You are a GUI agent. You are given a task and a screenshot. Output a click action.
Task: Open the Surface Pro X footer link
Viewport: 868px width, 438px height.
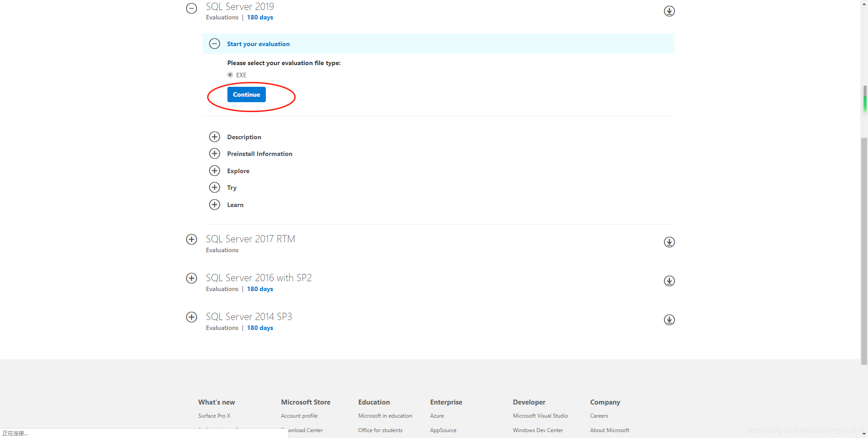214,416
